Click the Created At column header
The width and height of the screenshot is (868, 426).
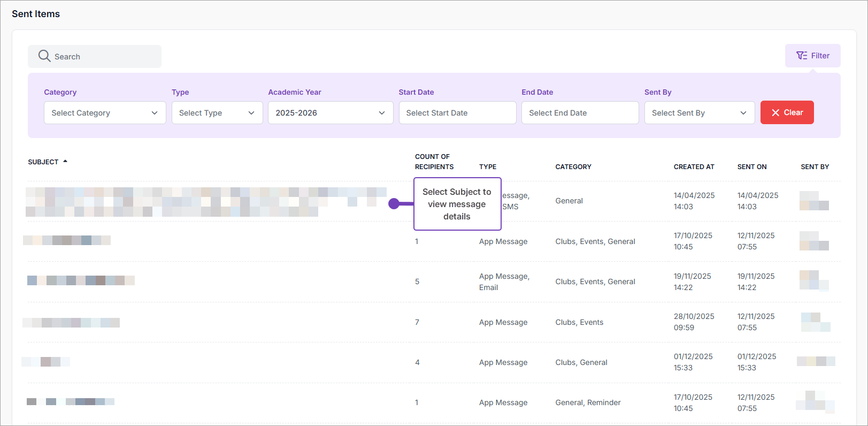click(694, 167)
